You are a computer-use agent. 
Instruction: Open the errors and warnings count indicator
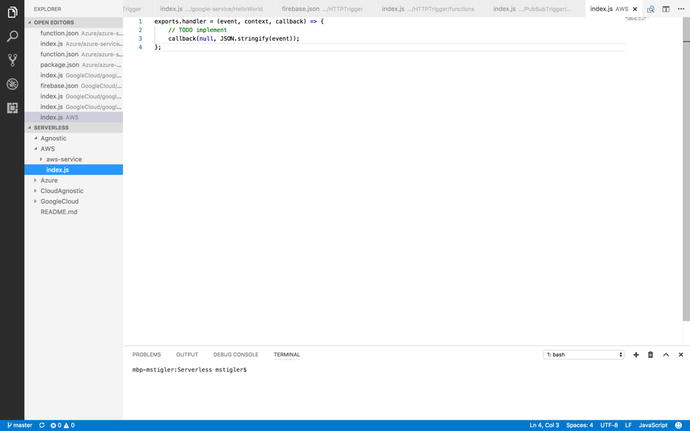click(x=62, y=425)
